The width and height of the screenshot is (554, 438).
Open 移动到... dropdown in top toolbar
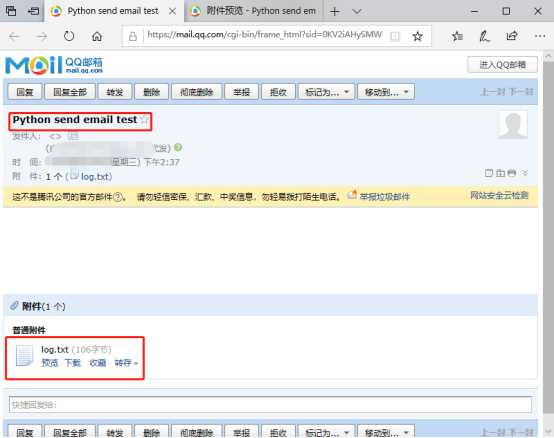click(386, 92)
